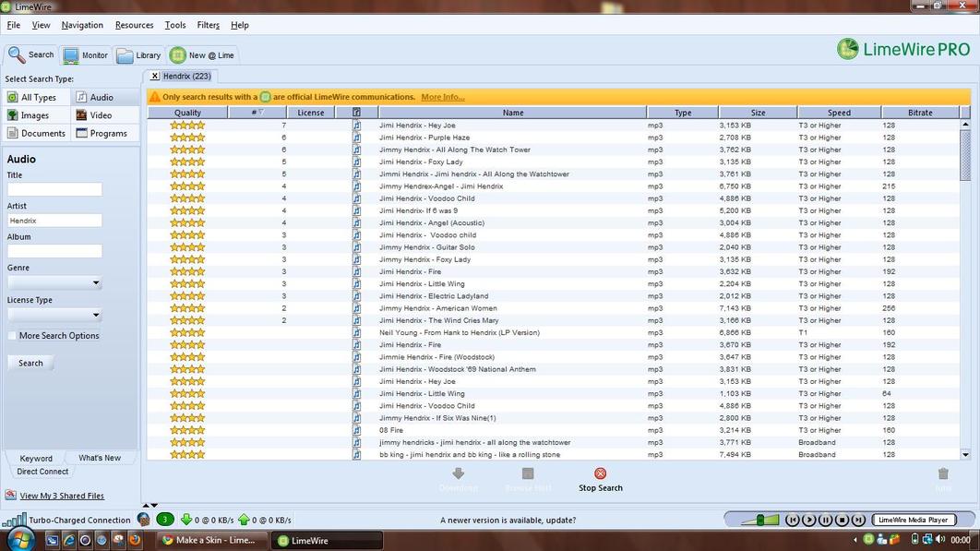Screen dimensions: 980x551
Task: Open the Filters menu
Action: coord(209,25)
